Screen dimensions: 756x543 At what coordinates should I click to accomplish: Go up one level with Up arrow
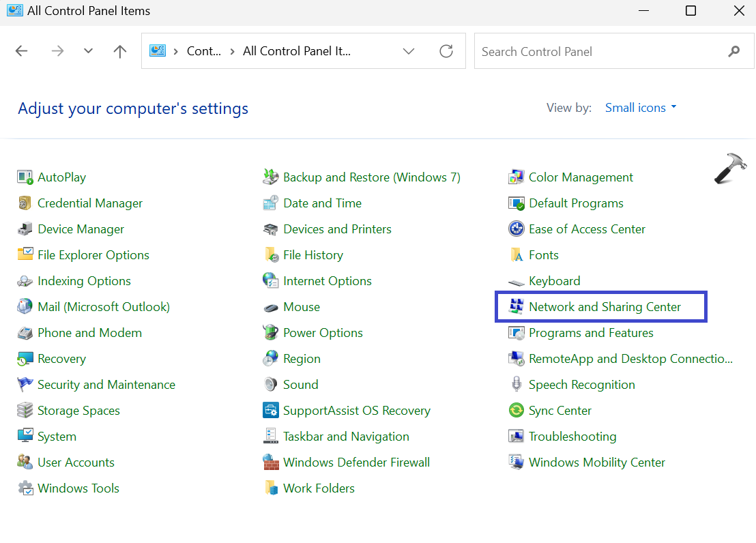tap(120, 51)
